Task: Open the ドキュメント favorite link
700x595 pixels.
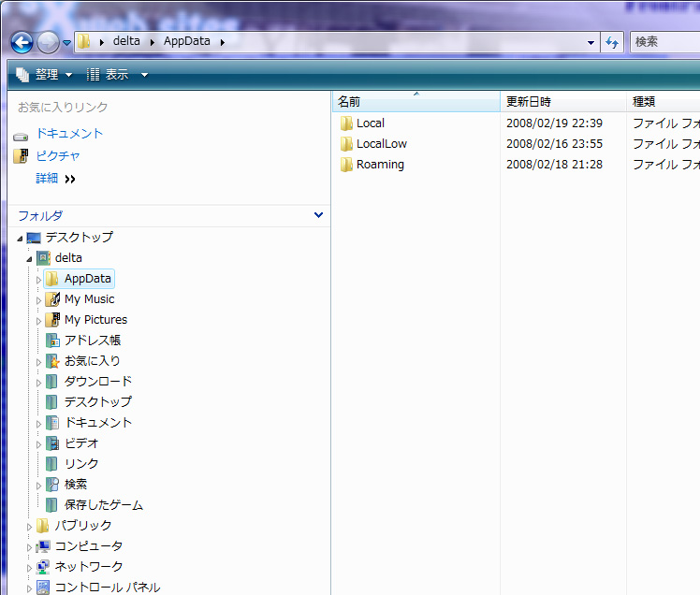Action: (69, 134)
